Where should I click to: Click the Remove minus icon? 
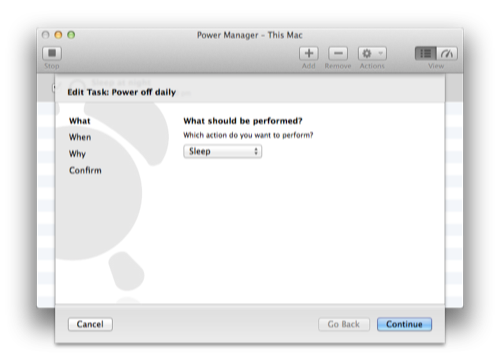(338, 53)
